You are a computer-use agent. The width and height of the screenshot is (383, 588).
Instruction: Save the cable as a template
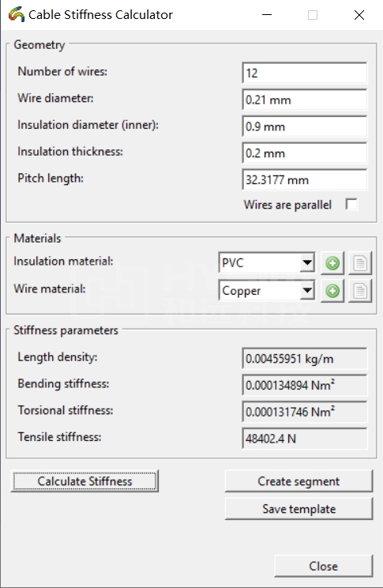click(299, 509)
